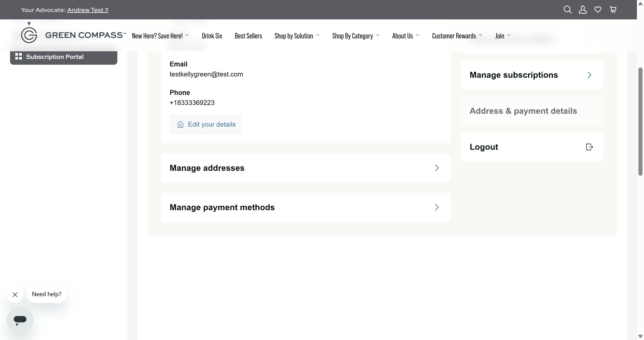Open the Andrew Test 7 advocate link
Image resolution: width=644 pixels, height=340 pixels.
[88, 10]
